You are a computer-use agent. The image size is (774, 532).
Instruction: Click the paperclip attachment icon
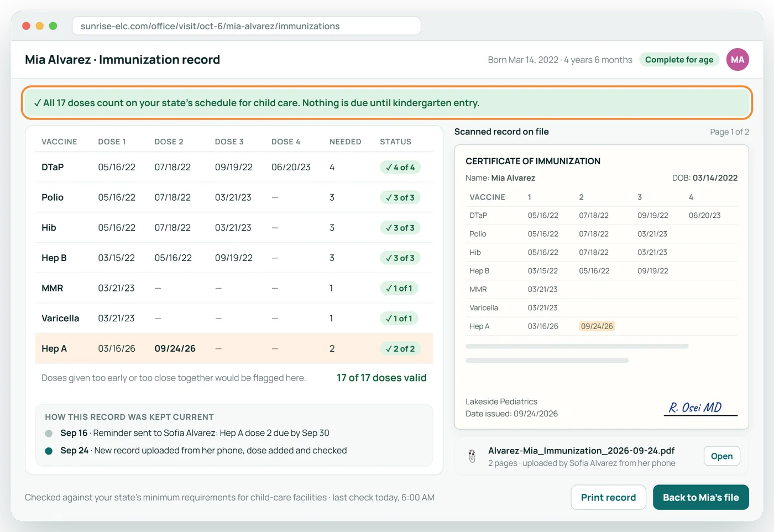[472, 456]
